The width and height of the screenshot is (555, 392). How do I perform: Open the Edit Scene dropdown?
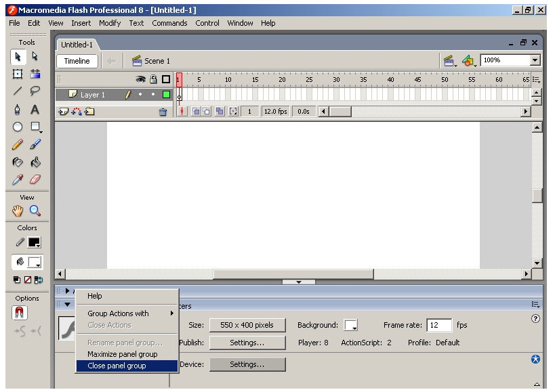coord(449,61)
